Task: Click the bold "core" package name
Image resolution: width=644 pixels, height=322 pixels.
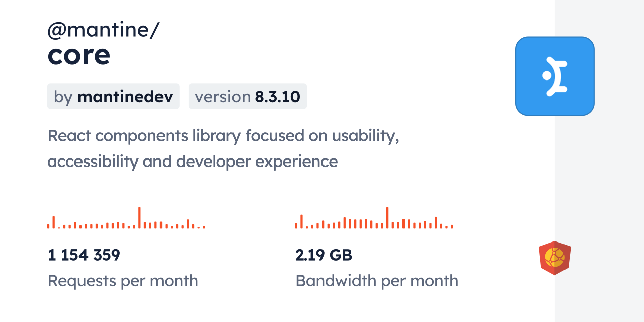Action: (x=78, y=55)
